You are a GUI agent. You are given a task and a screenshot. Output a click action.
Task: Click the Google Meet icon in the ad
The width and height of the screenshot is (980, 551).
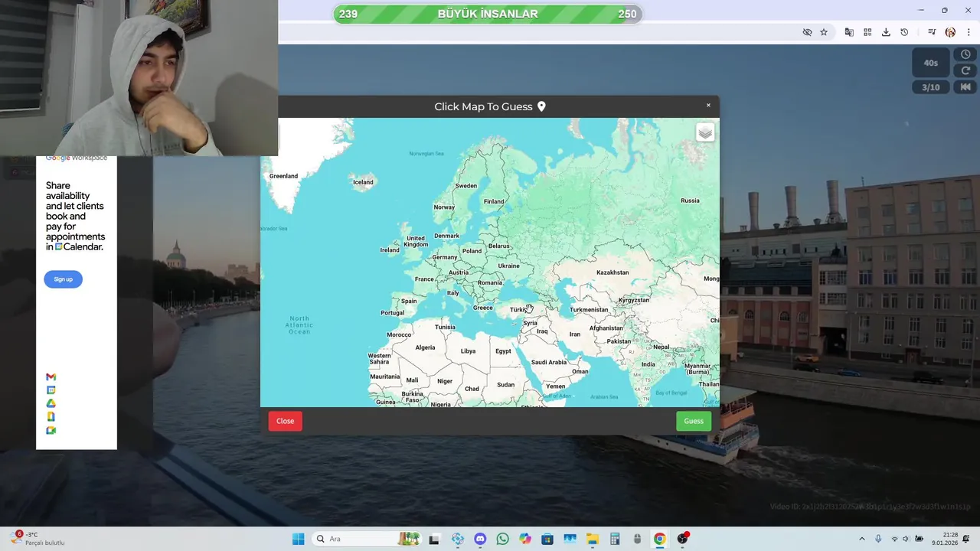(x=51, y=430)
